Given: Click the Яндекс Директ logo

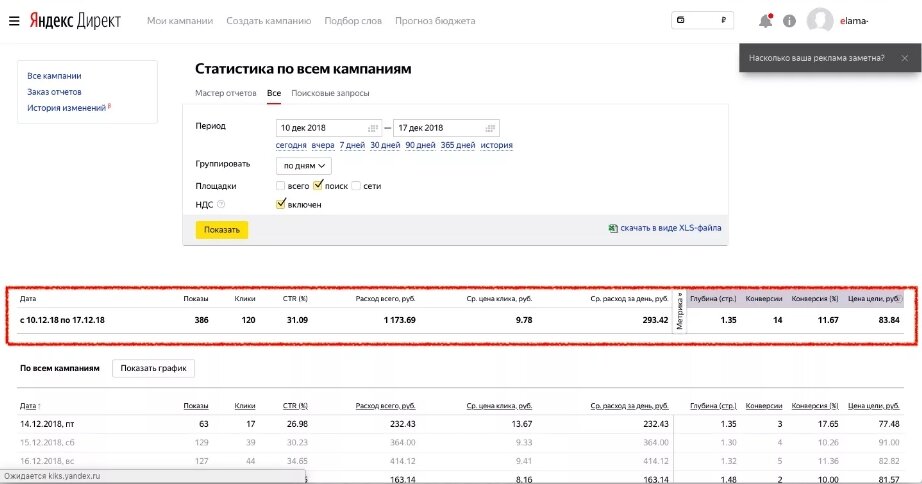Looking at the screenshot, I should (x=75, y=21).
